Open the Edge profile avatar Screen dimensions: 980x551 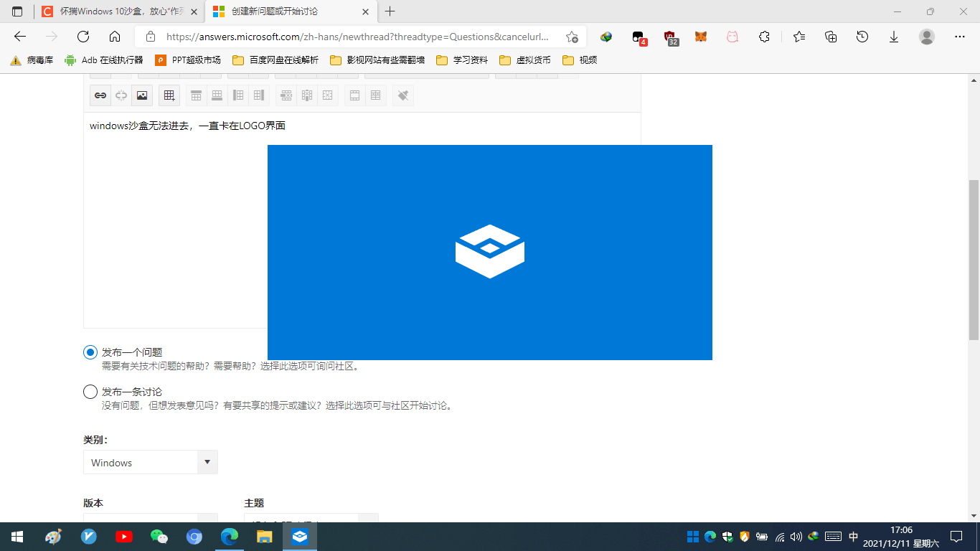927,37
